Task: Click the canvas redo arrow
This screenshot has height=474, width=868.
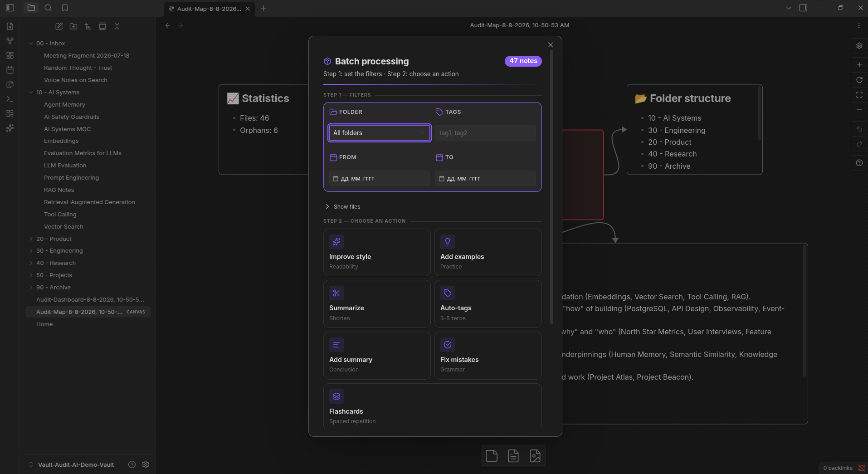Action: point(859,144)
